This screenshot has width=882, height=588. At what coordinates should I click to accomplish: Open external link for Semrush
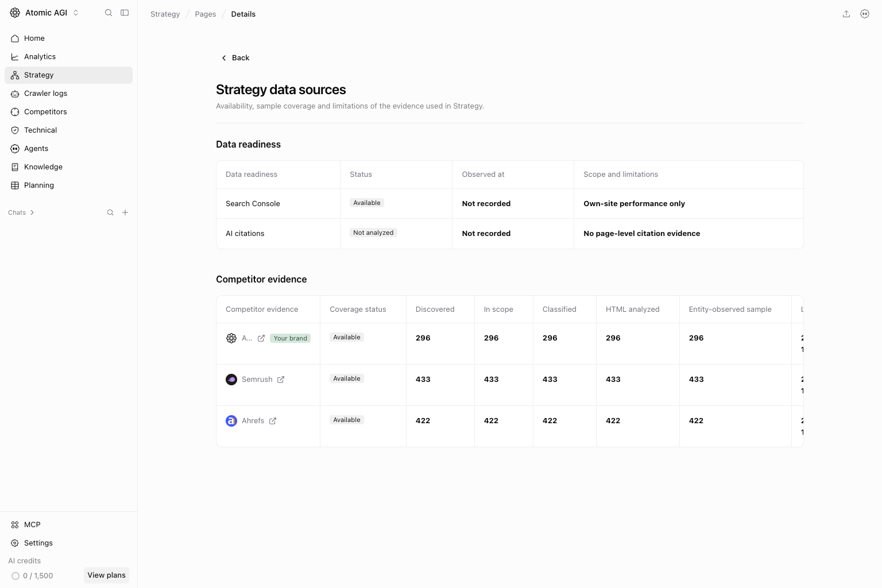click(x=281, y=380)
